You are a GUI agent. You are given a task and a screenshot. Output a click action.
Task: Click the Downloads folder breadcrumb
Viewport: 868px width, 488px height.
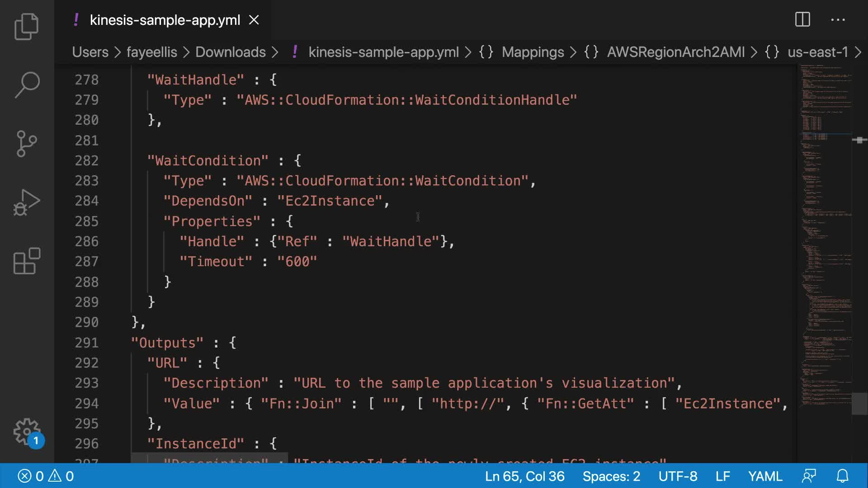pos(230,52)
